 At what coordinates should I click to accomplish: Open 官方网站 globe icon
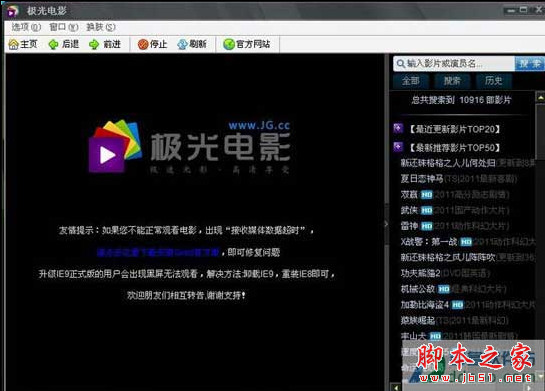click(x=229, y=44)
